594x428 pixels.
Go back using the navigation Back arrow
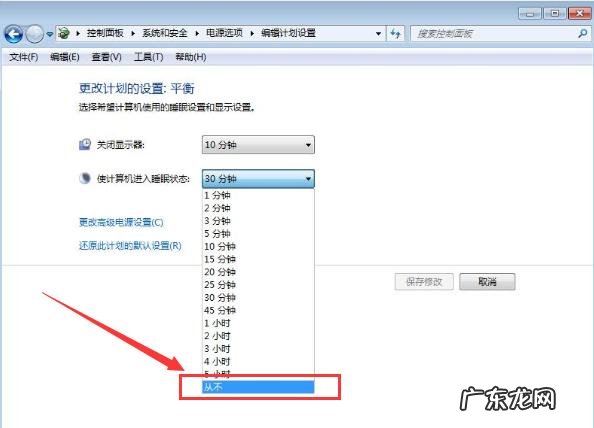pyautogui.click(x=14, y=34)
